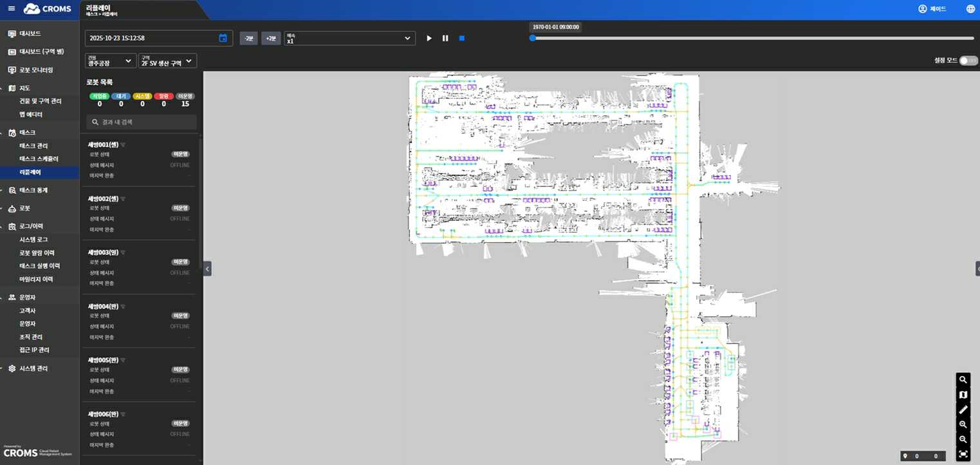Pause the replay playback
The image size is (980, 465).
(445, 38)
